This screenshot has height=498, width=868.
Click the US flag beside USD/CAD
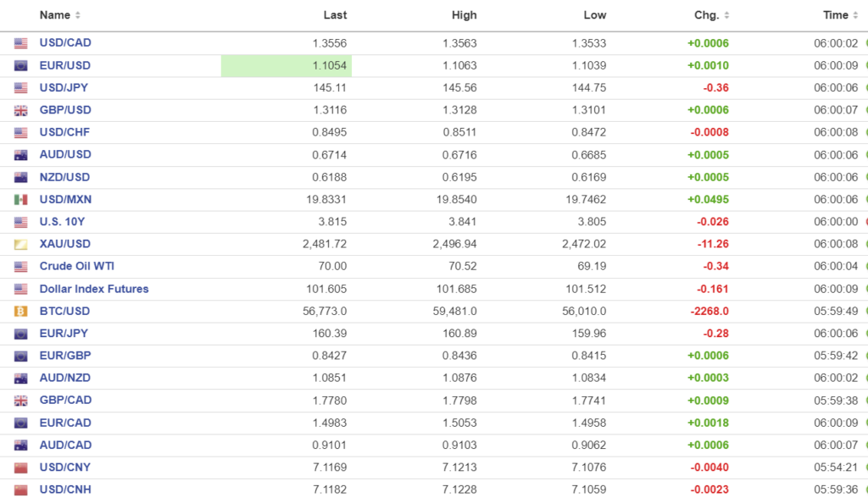(x=21, y=43)
